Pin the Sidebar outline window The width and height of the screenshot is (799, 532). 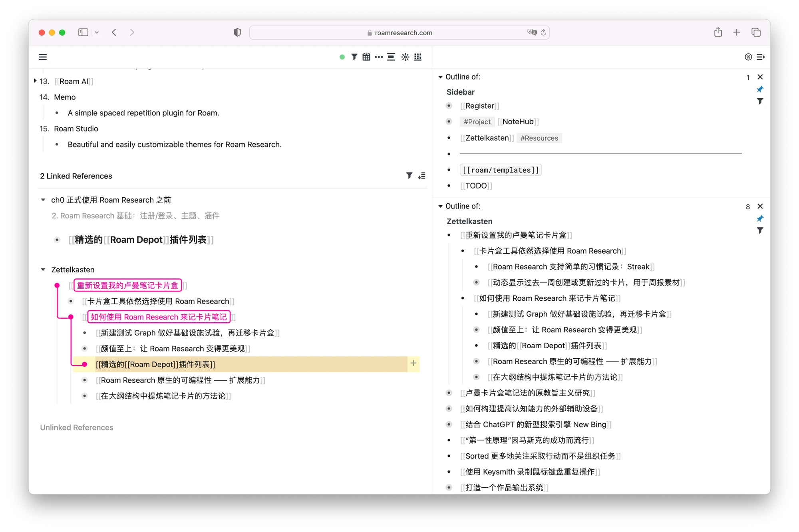click(760, 89)
